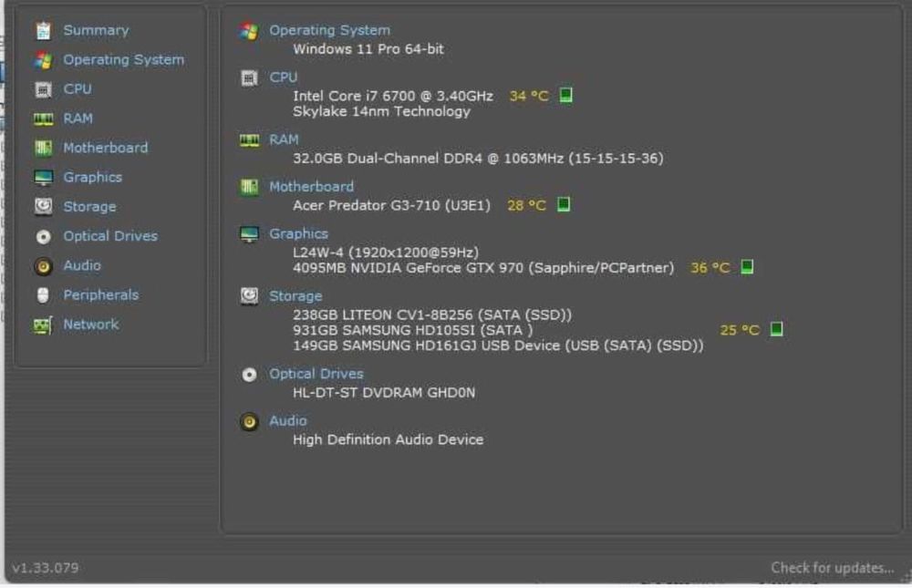Click the 34 °C CPU temperature value

click(529, 96)
